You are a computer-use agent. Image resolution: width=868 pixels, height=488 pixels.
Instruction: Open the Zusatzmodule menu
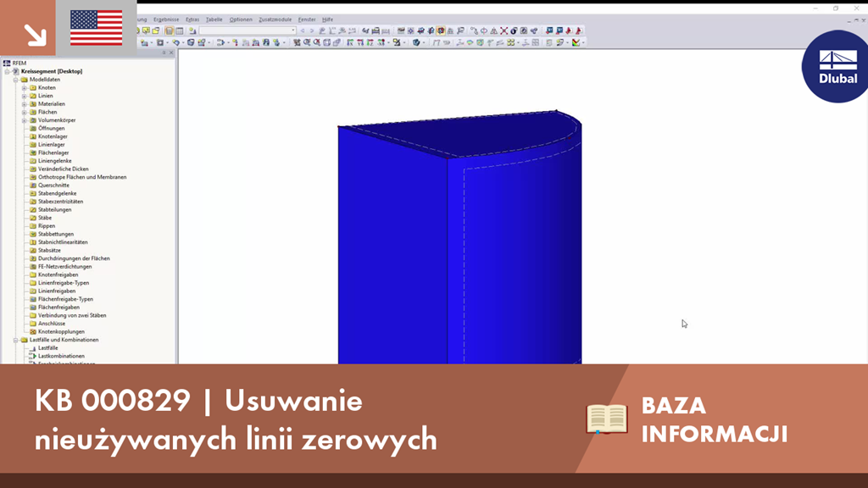click(x=275, y=19)
